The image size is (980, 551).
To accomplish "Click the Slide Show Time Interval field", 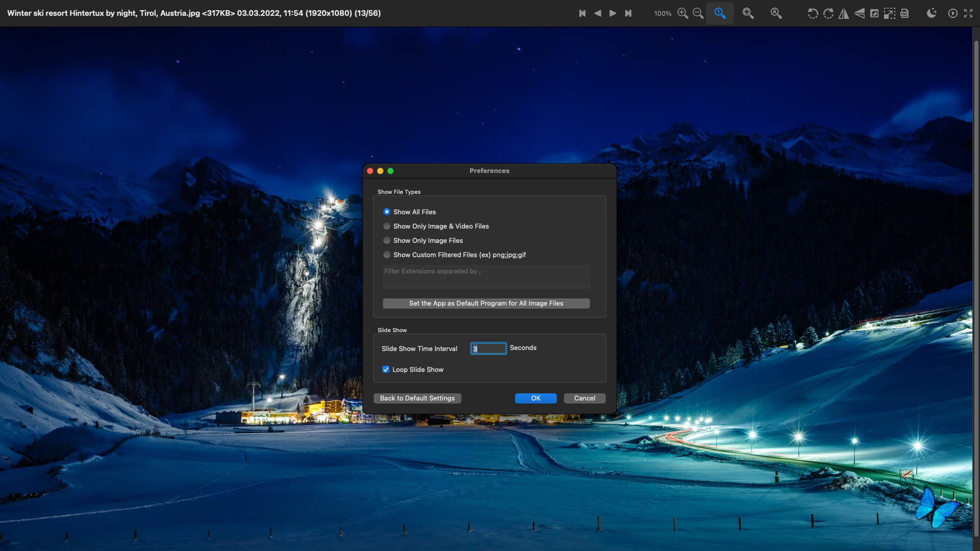I will point(488,348).
